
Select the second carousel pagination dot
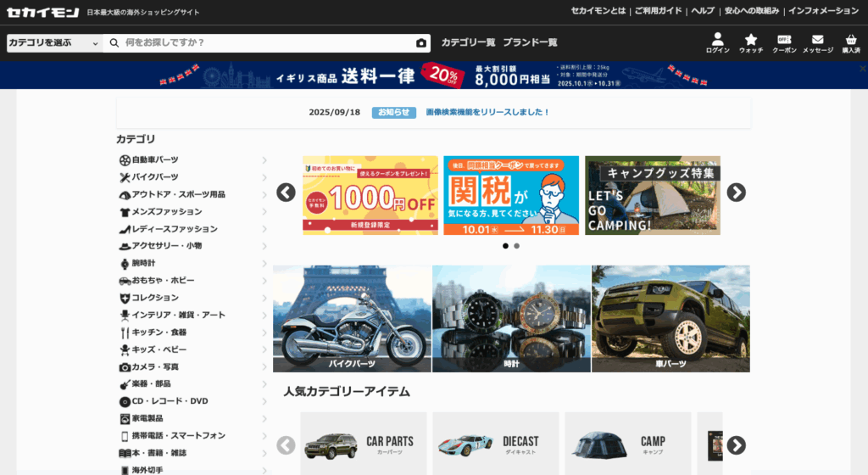pyautogui.click(x=516, y=246)
